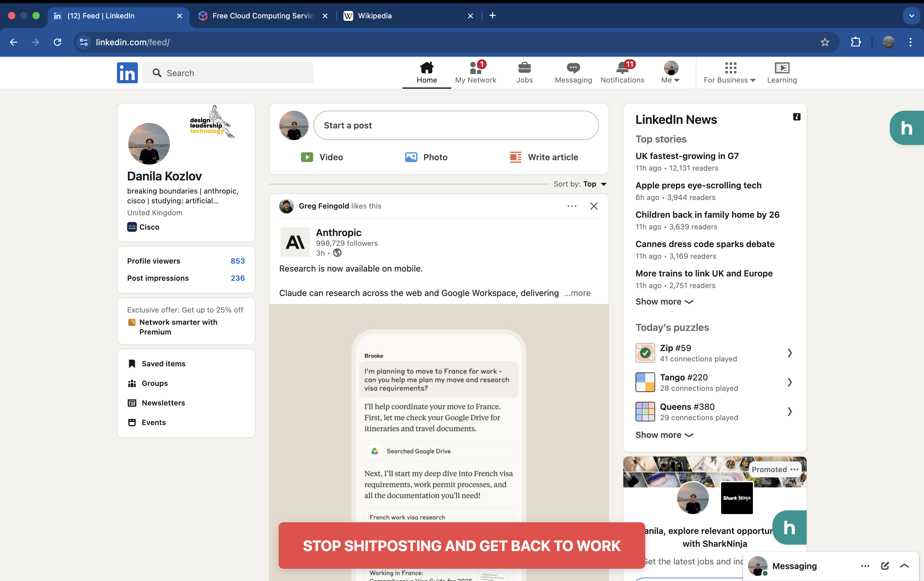Click the Start a post field
This screenshot has height=581, width=924.
[456, 126]
